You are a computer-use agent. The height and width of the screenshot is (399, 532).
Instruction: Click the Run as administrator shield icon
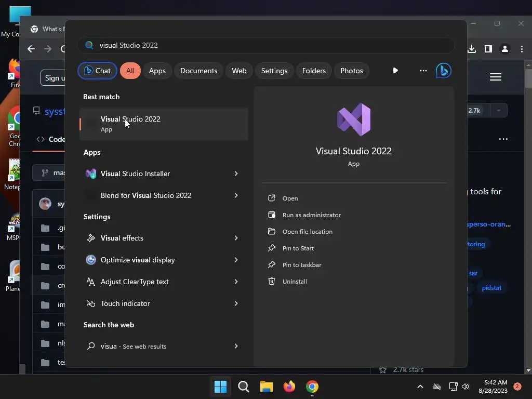271,215
